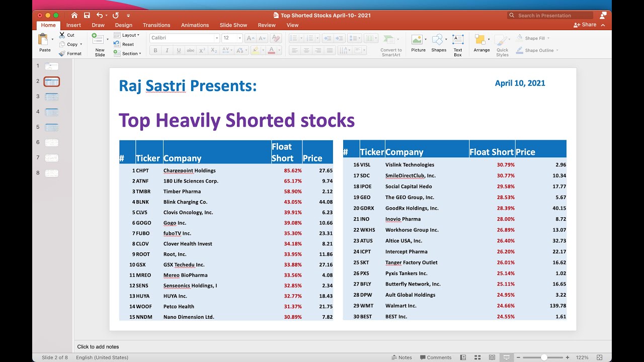Click to add notes area
644x362 pixels.
click(98, 346)
